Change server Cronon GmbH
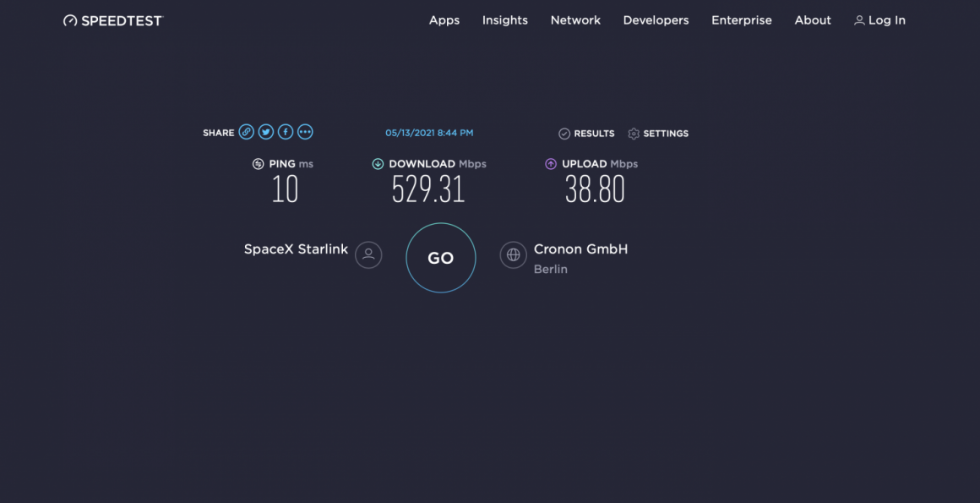 click(580, 249)
